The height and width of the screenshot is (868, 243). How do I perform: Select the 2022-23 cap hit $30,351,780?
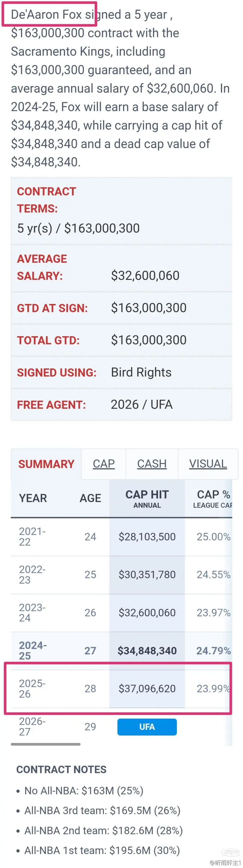pos(147,574)
